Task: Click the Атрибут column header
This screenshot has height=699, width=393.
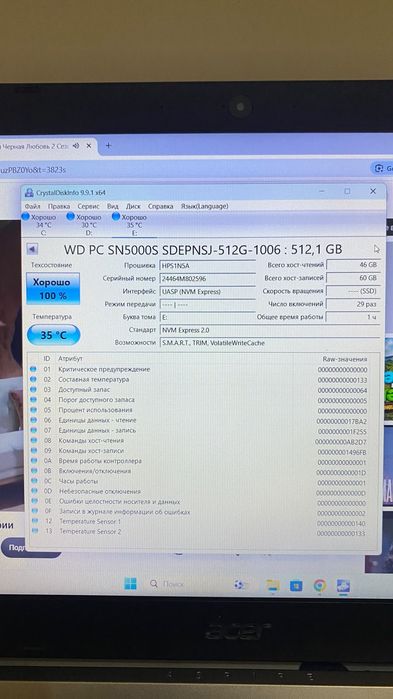Action: tap(70, 358)
